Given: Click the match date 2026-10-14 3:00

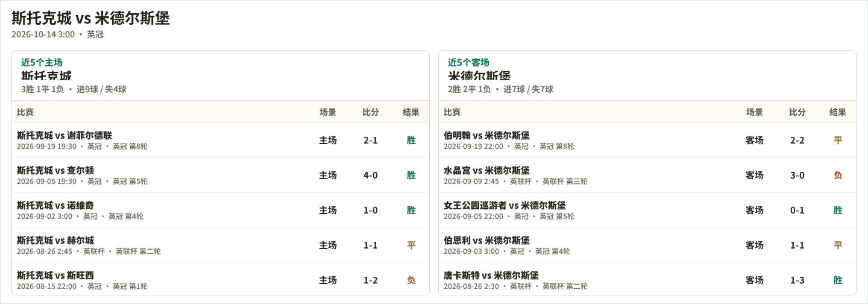Looking at the screenshot, I should pyautogui.click(x=43, y=34).
